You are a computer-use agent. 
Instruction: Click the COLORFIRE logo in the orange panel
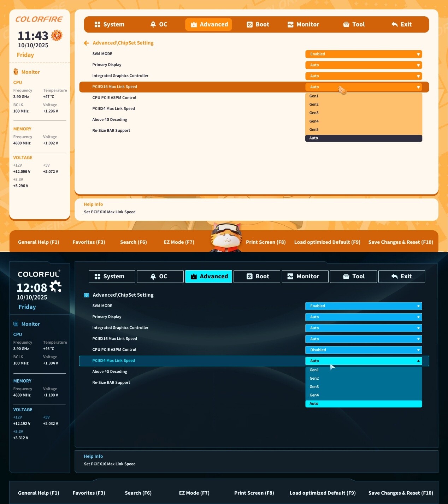pos(39,19)
